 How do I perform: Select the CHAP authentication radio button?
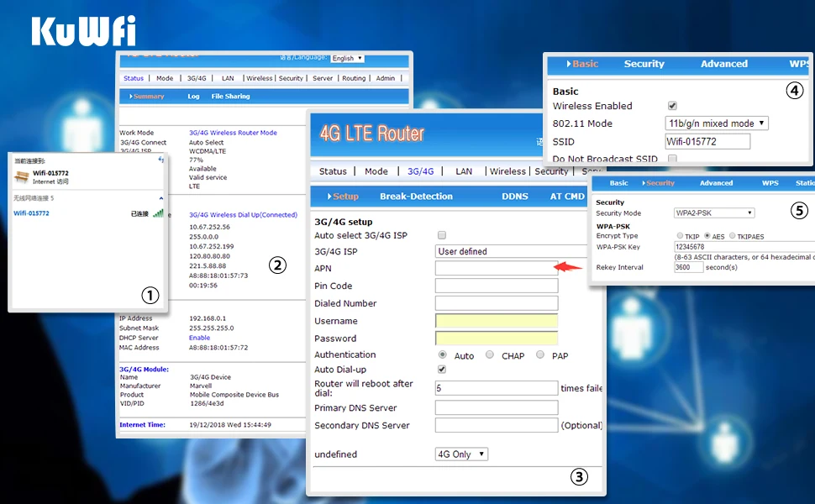(489, 354)
